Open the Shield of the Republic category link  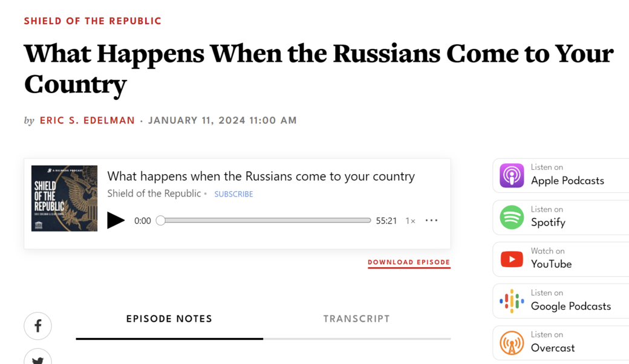[93, 21]
